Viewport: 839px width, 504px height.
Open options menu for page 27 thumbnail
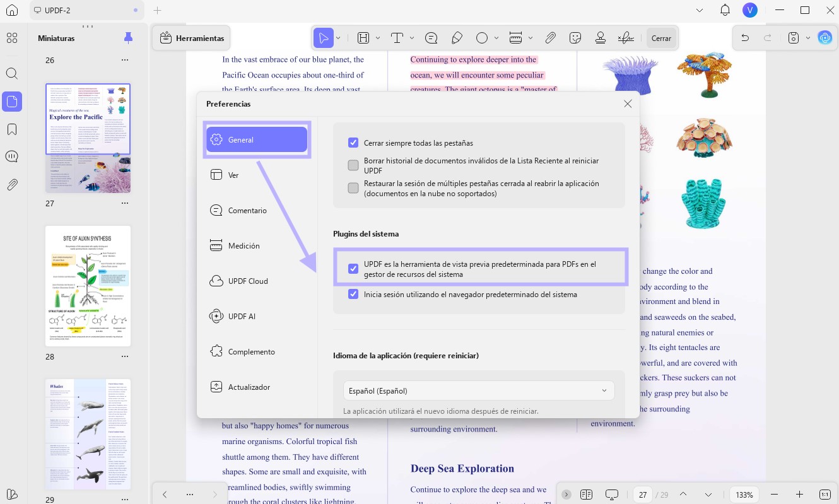[x=125, y=203]
